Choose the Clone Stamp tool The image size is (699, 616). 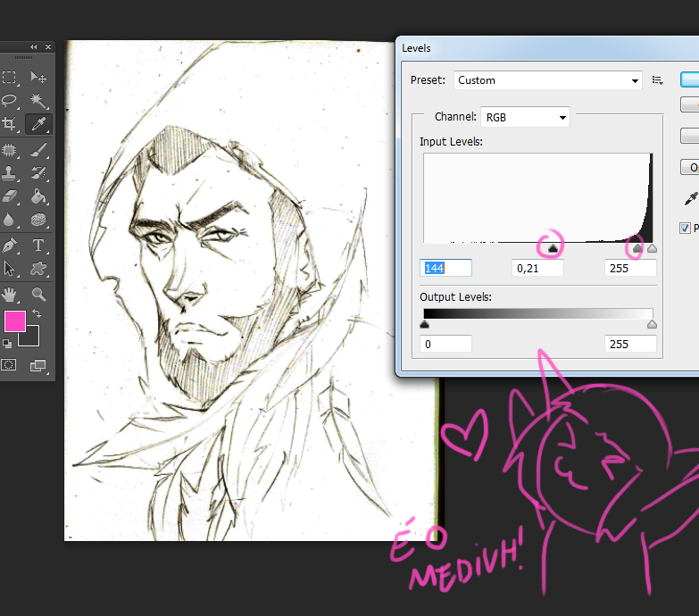(10, 173)
